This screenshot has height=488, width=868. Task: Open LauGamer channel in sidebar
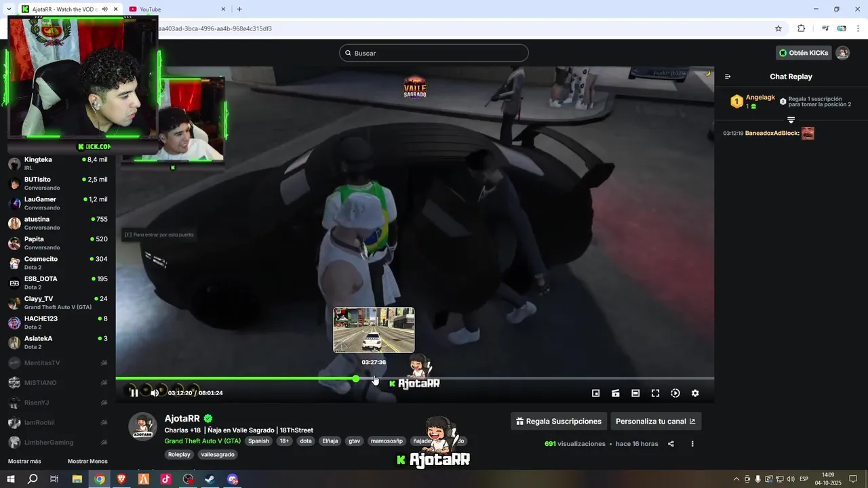click(58, 203)
